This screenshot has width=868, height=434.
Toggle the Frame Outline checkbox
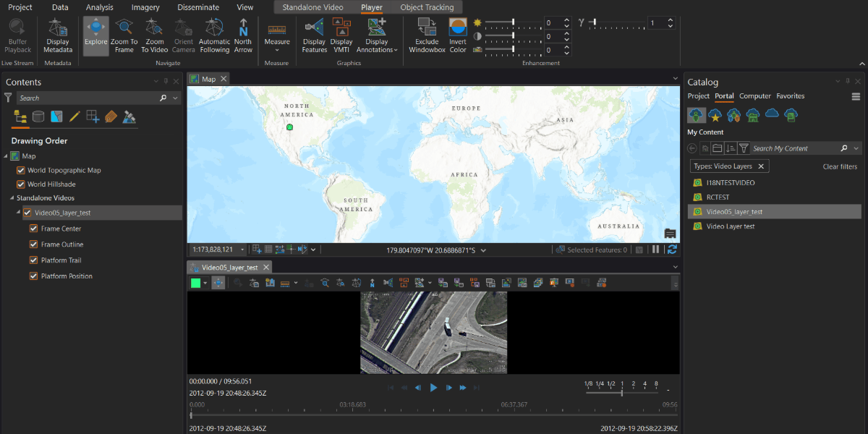[x=33, y=244]
